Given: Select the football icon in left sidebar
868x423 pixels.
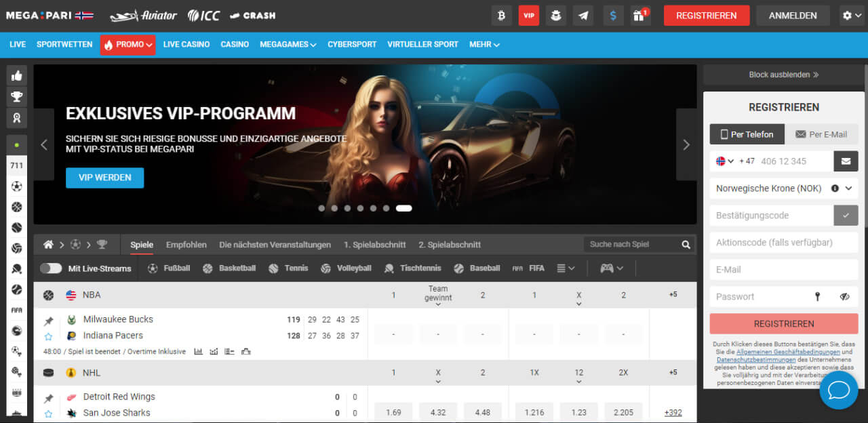Looking at the screenshot, I should (x=16, y=186).
